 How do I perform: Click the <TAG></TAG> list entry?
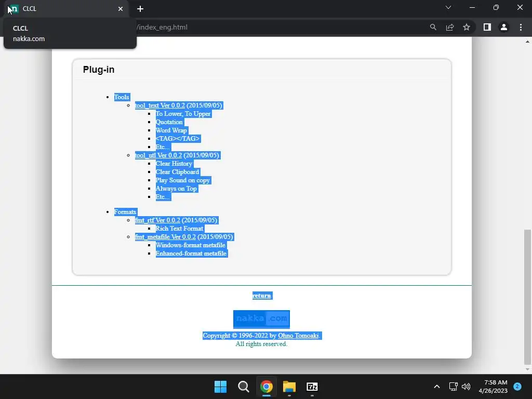tap(178, 139)
